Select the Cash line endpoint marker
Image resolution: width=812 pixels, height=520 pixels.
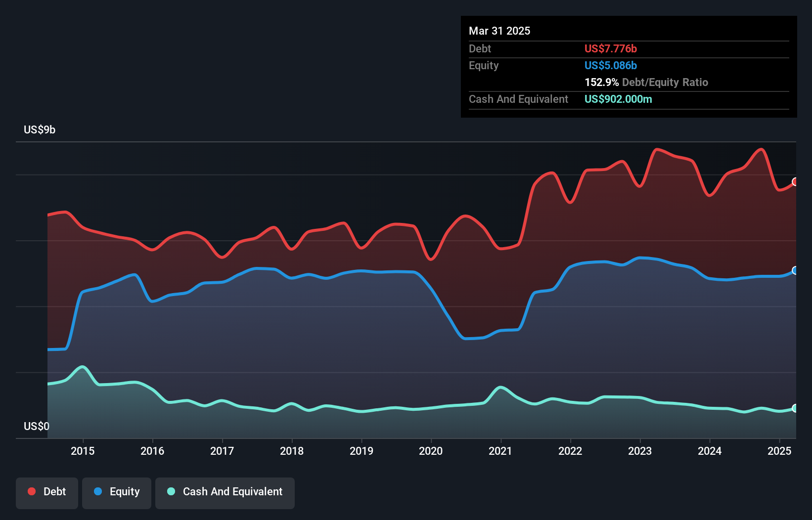[x=795, y=408]
